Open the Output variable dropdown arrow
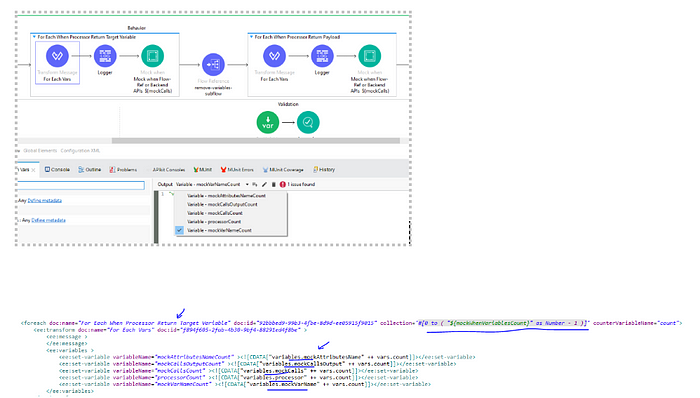Screen dimensions: 700x398 pos(247,184)
